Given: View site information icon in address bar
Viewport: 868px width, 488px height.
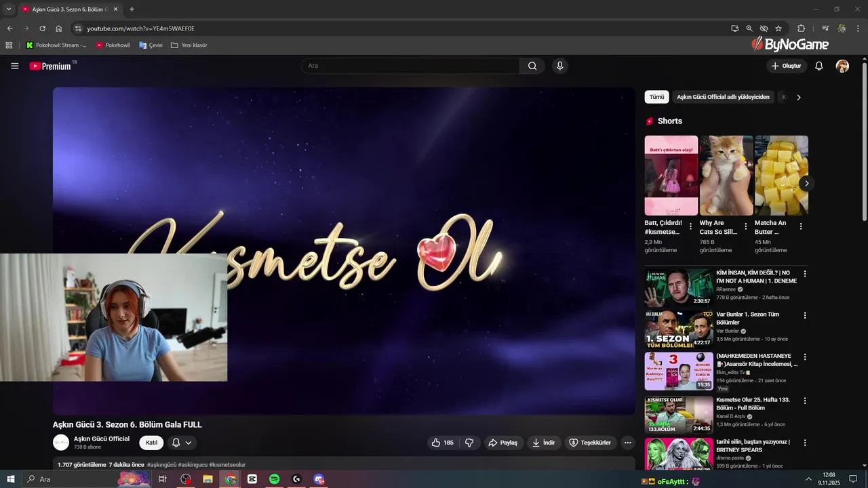Looking at the screenshot, I should pos(78,28).
